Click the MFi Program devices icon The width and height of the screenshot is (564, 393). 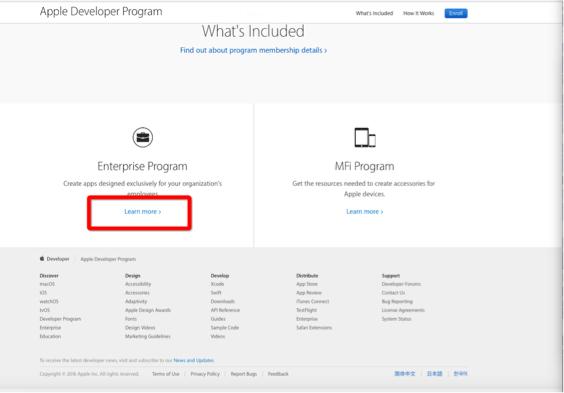[x=365, y=138]
